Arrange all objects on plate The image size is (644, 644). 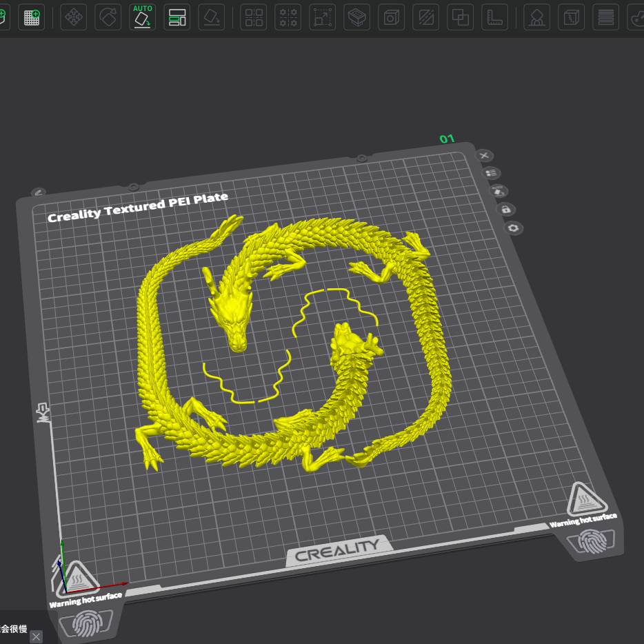pyautogui.click(x=177, y=17)
